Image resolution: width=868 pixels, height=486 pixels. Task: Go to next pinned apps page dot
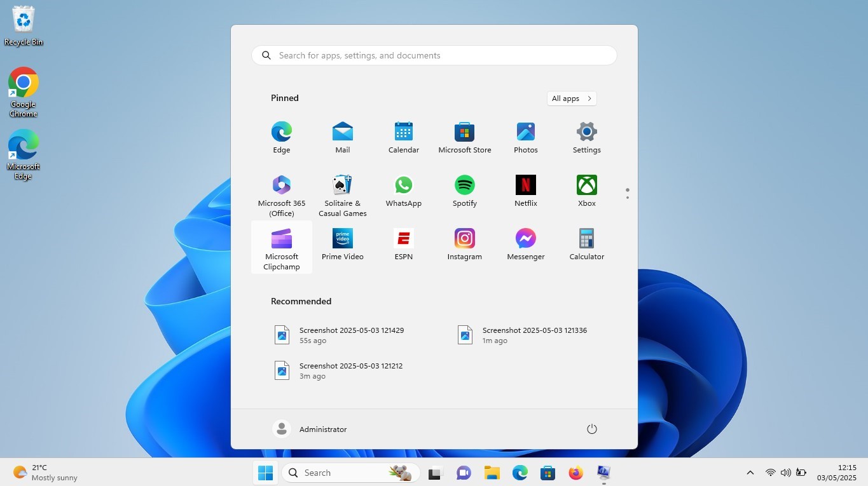click(628, 198)
